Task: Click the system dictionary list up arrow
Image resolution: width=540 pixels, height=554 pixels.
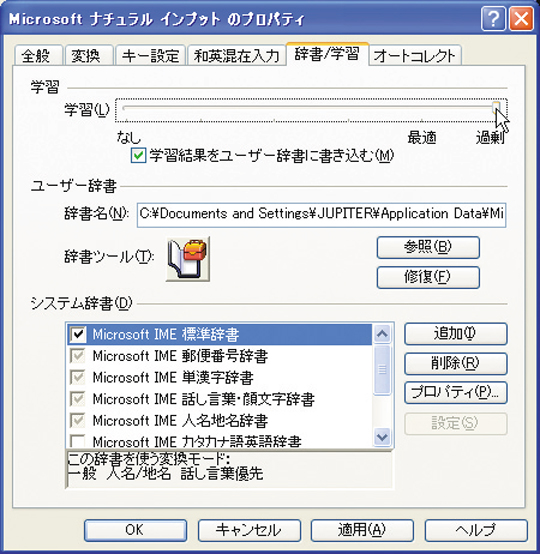Action: [382, 334]
